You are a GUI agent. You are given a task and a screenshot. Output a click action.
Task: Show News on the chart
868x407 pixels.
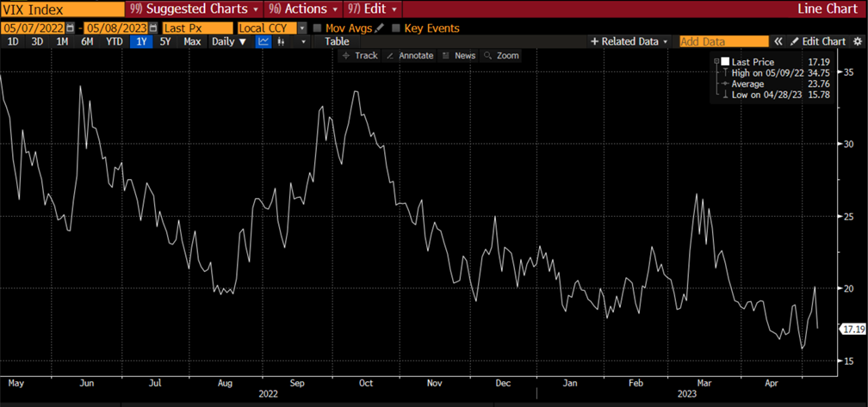click(459, 55)
